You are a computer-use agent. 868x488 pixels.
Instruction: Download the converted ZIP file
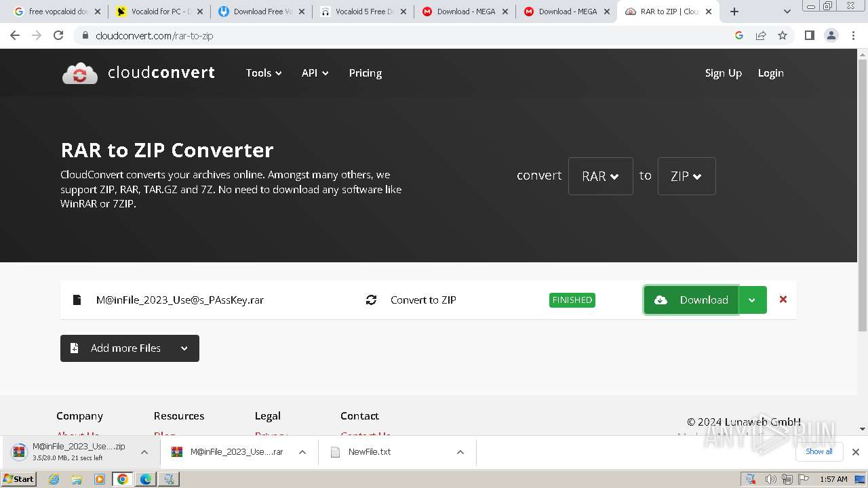click(x=691, y=300)
